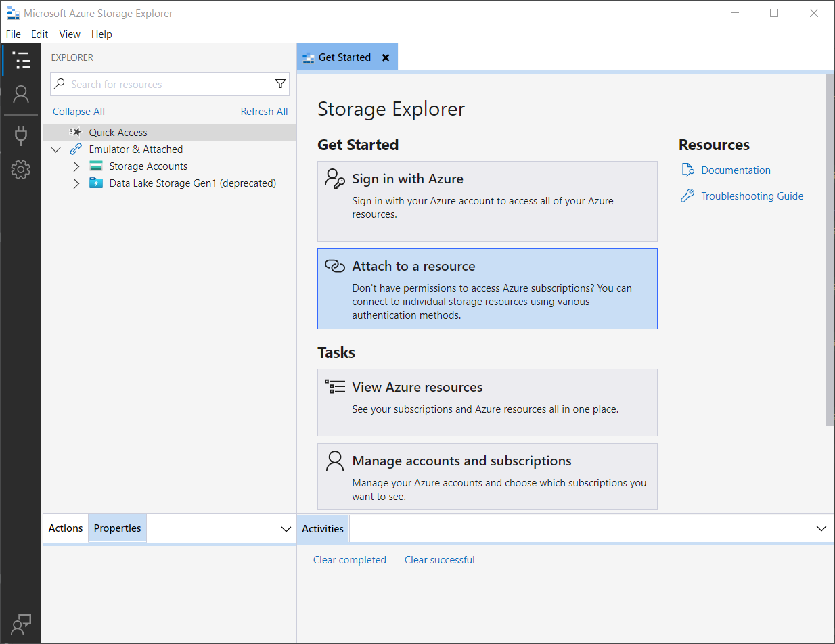Expand the Storage Accounts node
The height and width of the screenshot is (644, 835).
[x=76, y=166]
